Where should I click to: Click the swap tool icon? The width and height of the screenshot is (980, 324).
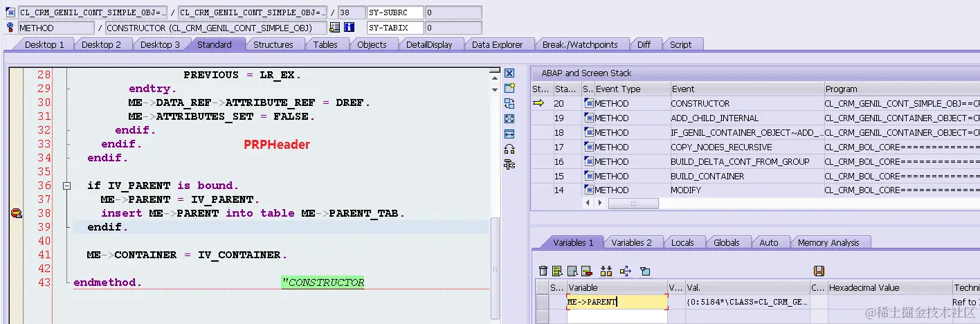pos(509,103)
